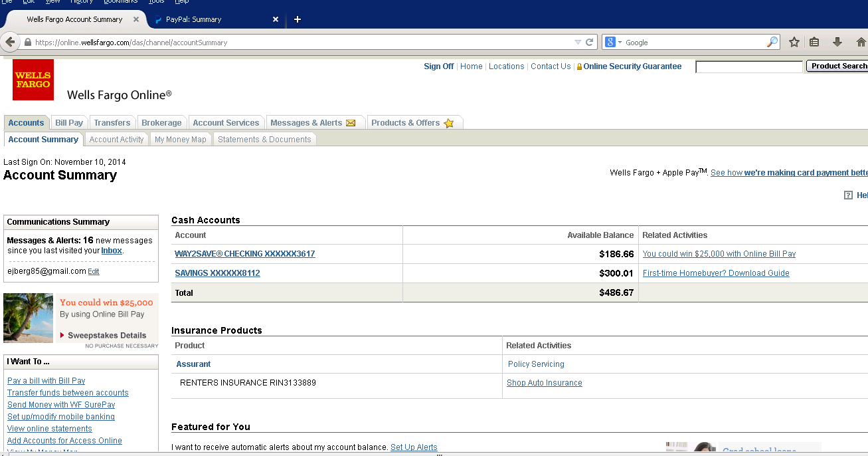Click Pay a bill with Bill Pay link
The image size is (868, 456).
coord(46,381)
